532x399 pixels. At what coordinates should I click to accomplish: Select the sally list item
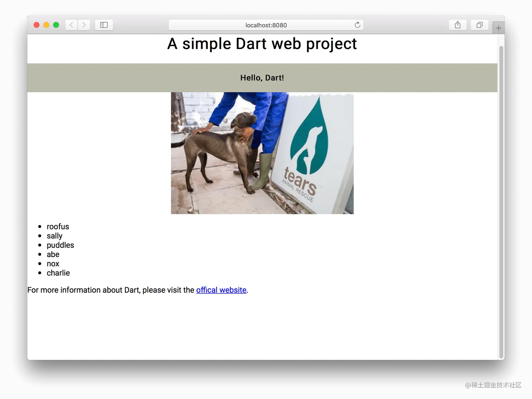[55, 236]
